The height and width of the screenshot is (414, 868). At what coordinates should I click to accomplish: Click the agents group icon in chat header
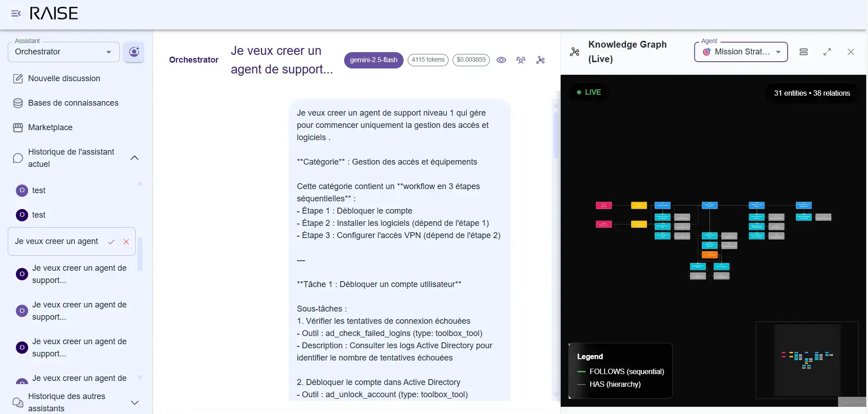[x=521, y=60]
